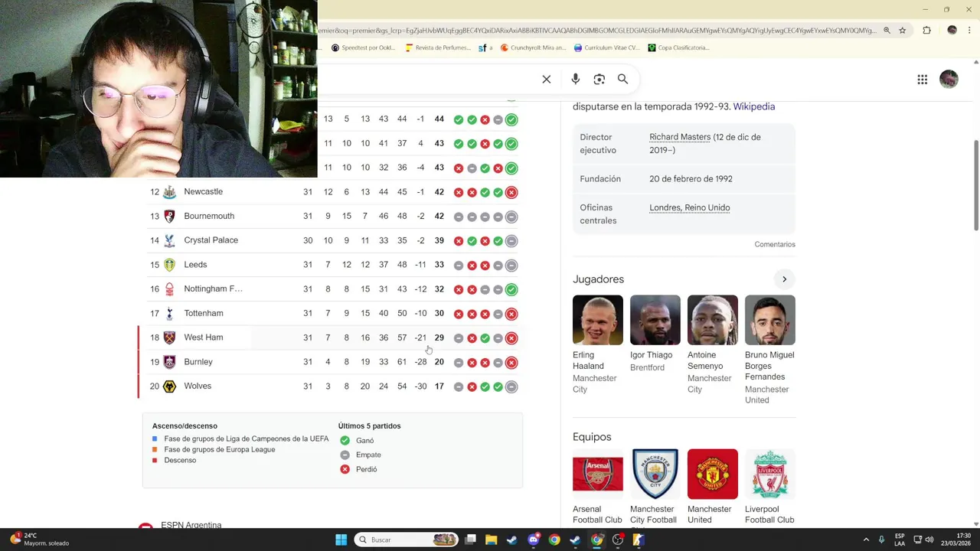The image size is (980, 551).
Task: Open Manchester City Football Club team card
Action: 655,487
